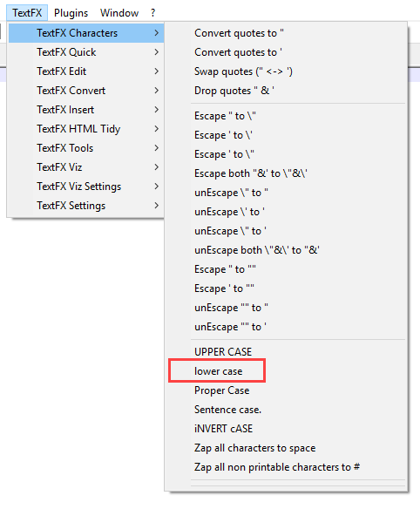Choose unEscape \" to '
420x509 pixels.
(x=286, y=230)
